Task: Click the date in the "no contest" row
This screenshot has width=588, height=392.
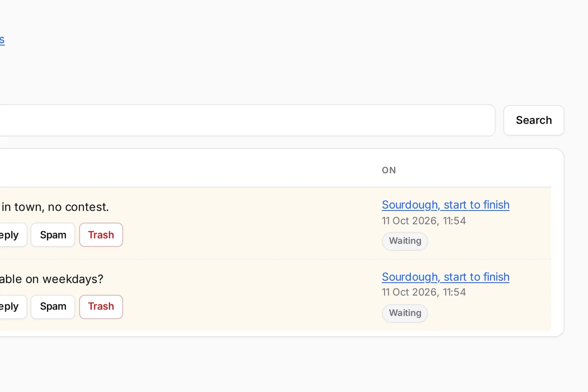Action: pyautogui.click(x=424, y=220)
